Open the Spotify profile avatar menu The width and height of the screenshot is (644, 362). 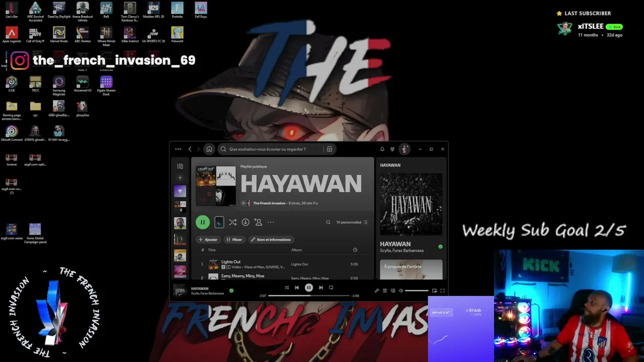(405, 149)
